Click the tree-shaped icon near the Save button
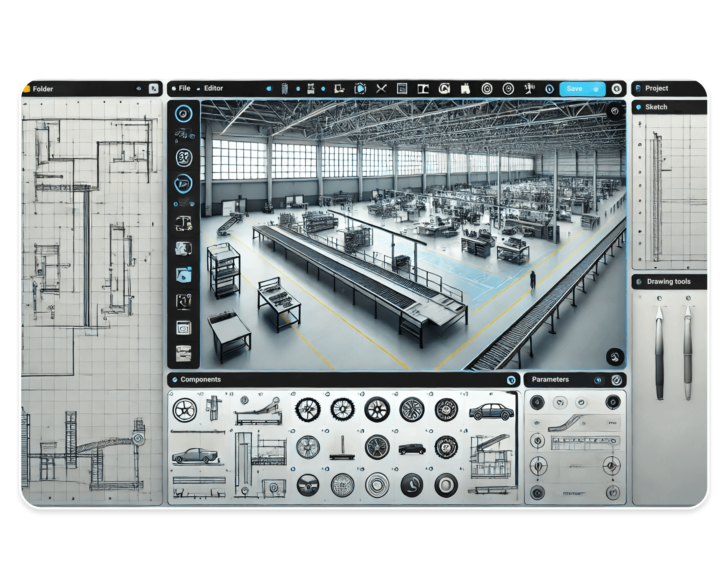Screen dimensions: 728x586 click(x=530, y=89)
